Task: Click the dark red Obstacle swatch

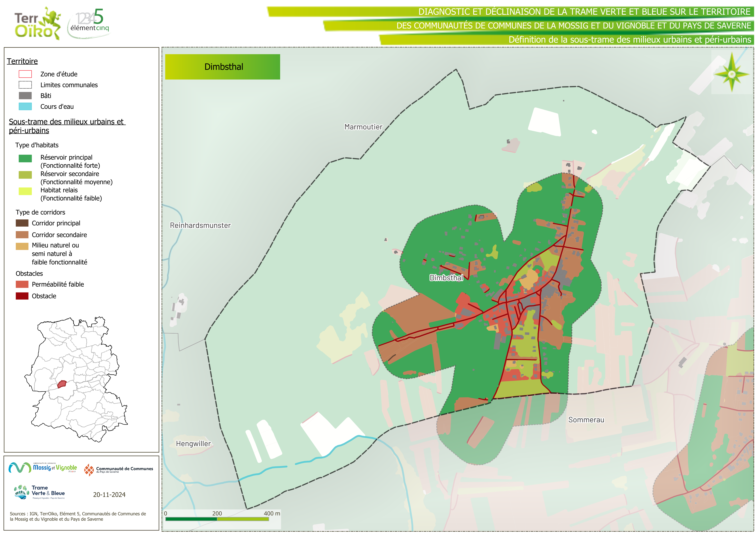Action: click(x=22, y=296)
